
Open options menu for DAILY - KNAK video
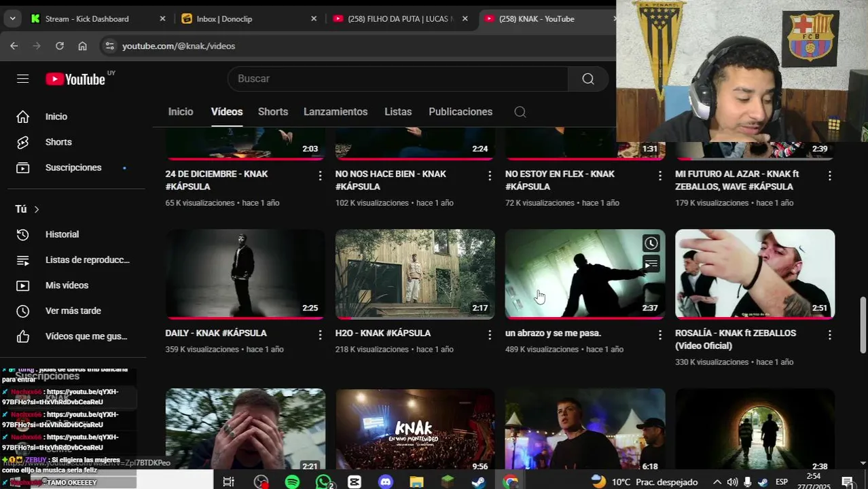tap(320, 335)
